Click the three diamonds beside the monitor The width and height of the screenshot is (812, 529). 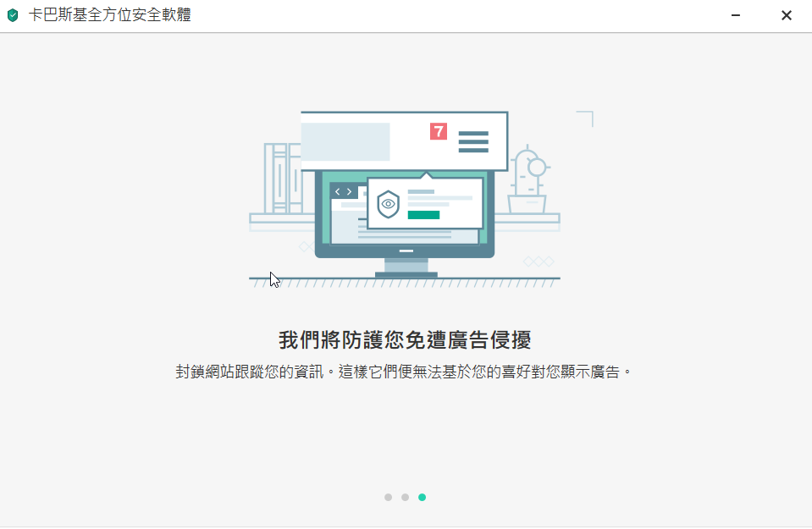point(539,262)
